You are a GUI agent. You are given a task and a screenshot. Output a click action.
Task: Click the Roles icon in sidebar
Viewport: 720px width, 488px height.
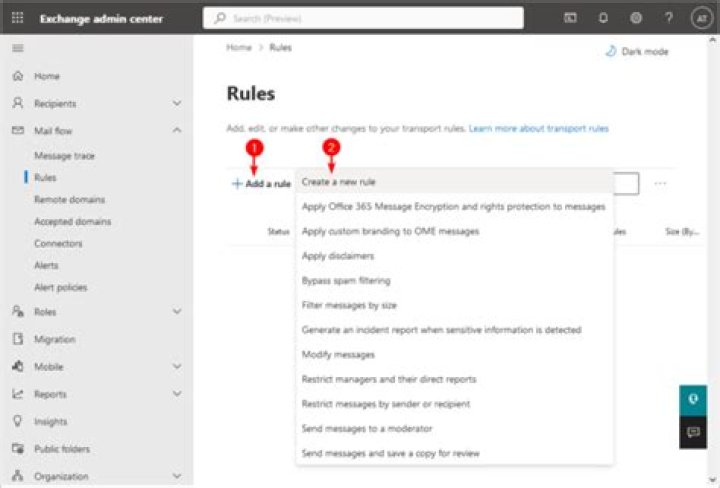tap(18, 311)
